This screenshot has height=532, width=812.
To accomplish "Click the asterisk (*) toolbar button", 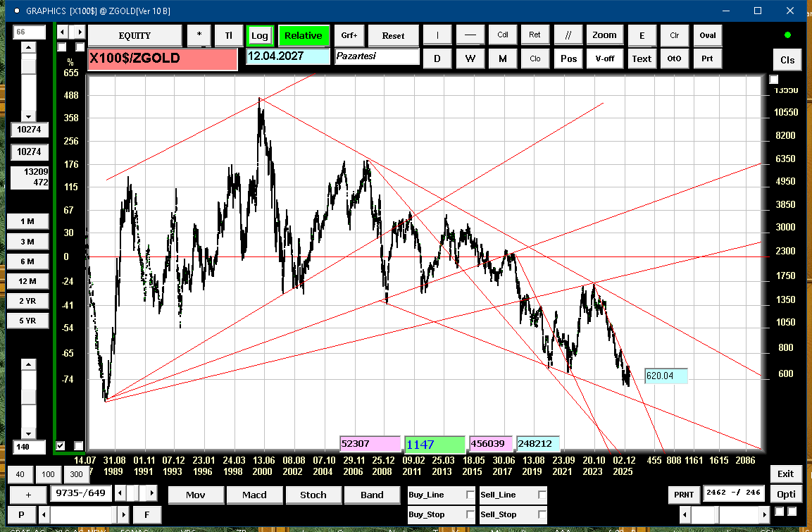I will tap(199, 35).
